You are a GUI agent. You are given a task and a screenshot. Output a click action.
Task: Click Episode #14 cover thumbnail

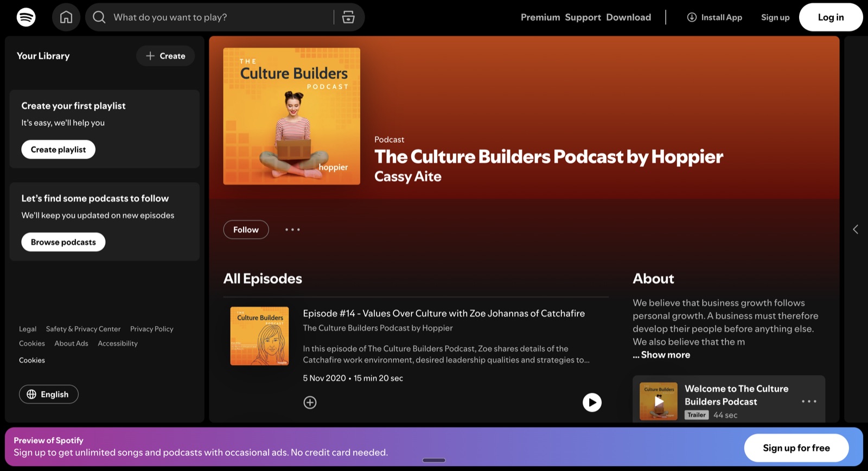[x=259, y=336]
